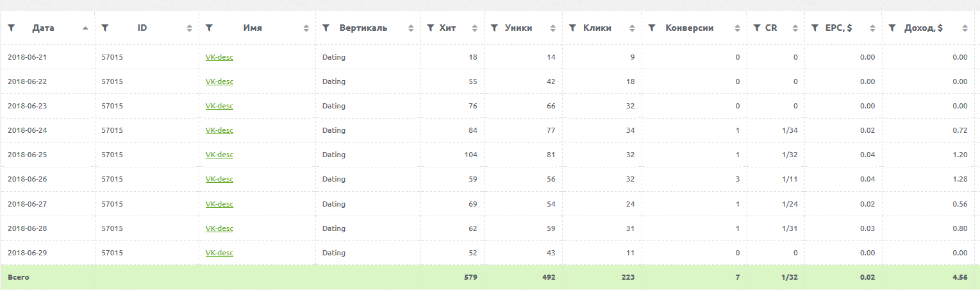Click filter icon in ID column
The height and width of the screenshot is (290, 980).
coord(105,28)
